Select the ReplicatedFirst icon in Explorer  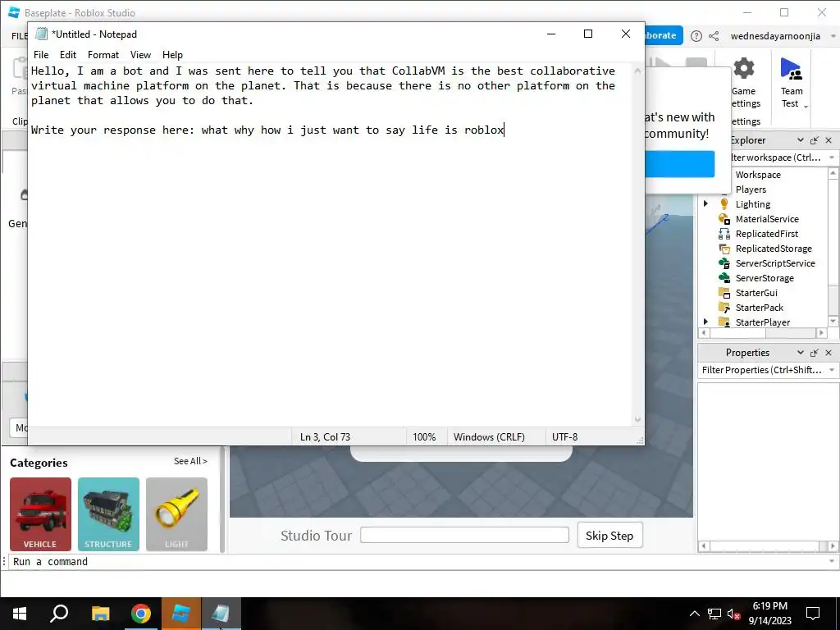(x=724, y=234)
